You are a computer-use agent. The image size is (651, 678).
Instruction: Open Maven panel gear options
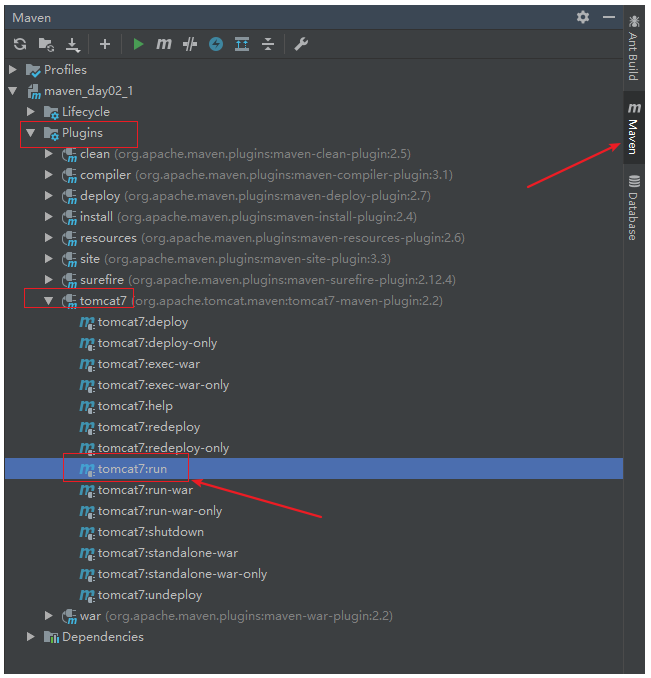(583, 17)
